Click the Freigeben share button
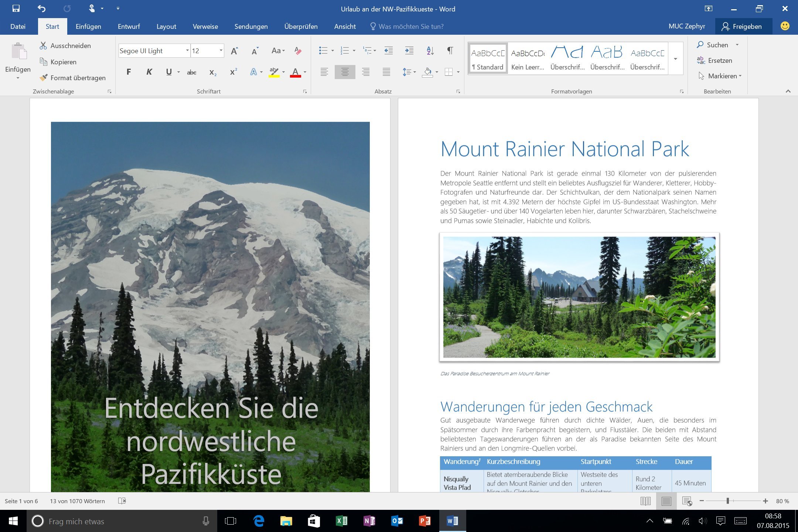The height and width of the screenshot is (532, 798). [743, 26]
